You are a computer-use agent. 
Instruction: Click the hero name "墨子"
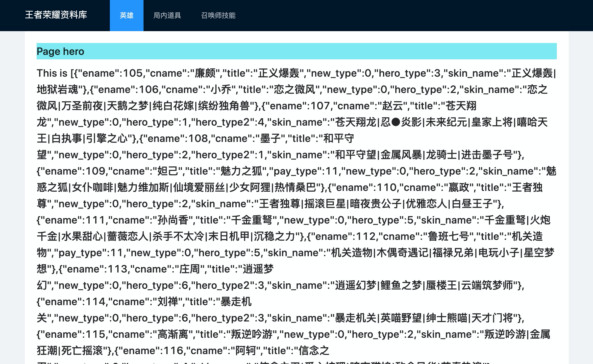tap(271, 138)
